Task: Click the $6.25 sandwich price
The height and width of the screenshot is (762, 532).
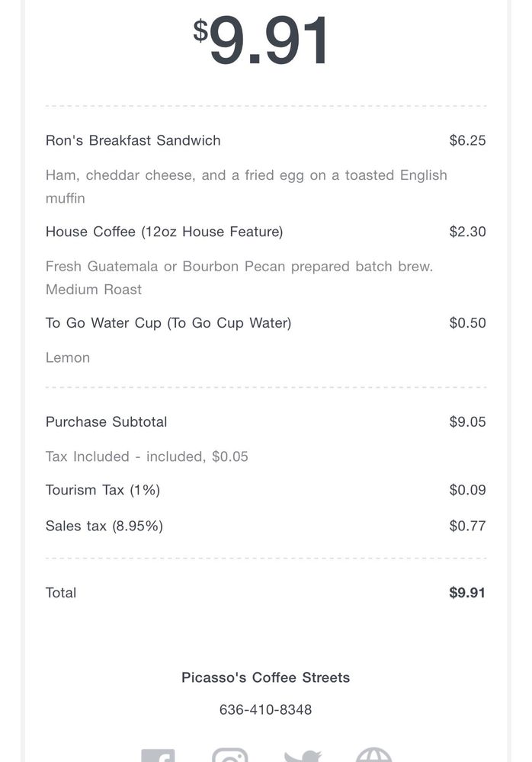Action: pyautogui.click(x=467, y=140)
